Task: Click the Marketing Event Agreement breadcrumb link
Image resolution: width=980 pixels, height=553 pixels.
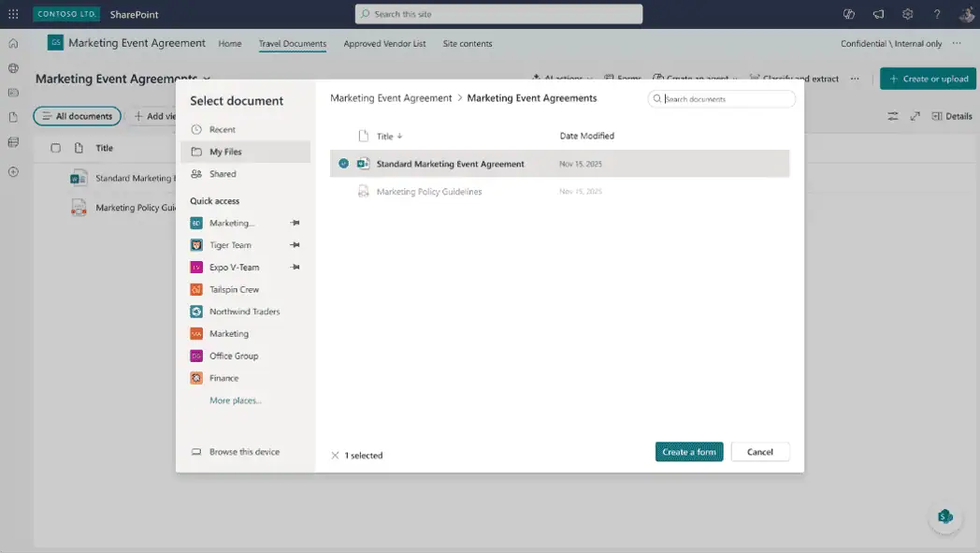Action: click(x=391, y=98)
